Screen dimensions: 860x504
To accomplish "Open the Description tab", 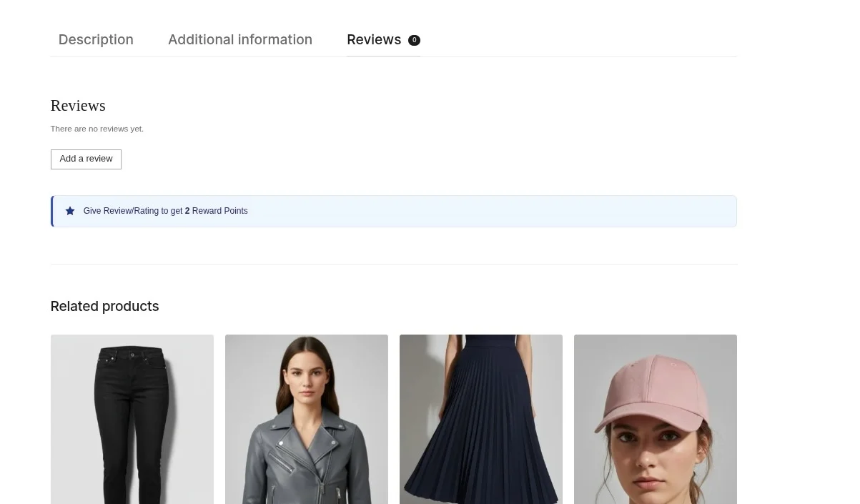I will [96, 39].
